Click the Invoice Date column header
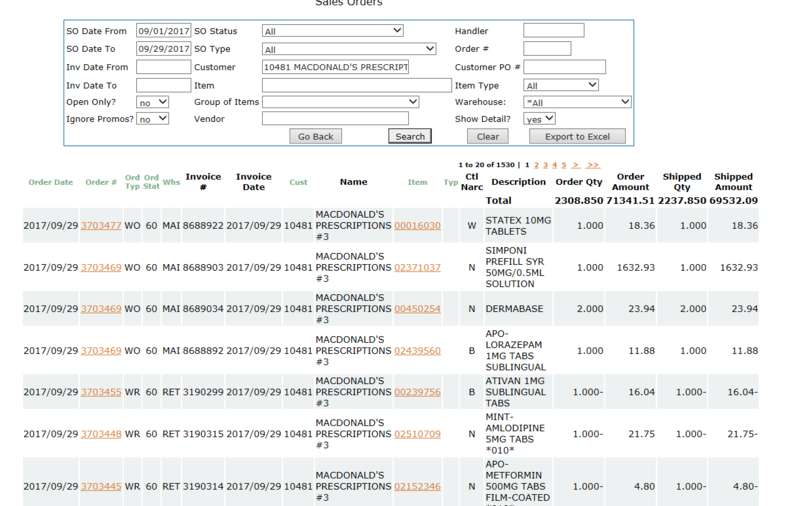The width and height of the screenshot is (800, 506). [x=254, y=182]
